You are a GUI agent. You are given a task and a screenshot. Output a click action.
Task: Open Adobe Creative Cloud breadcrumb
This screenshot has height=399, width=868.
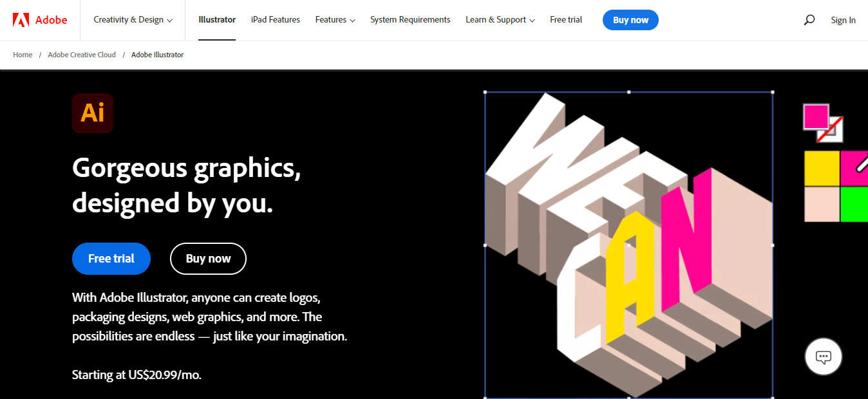click(x=82, y=55)
